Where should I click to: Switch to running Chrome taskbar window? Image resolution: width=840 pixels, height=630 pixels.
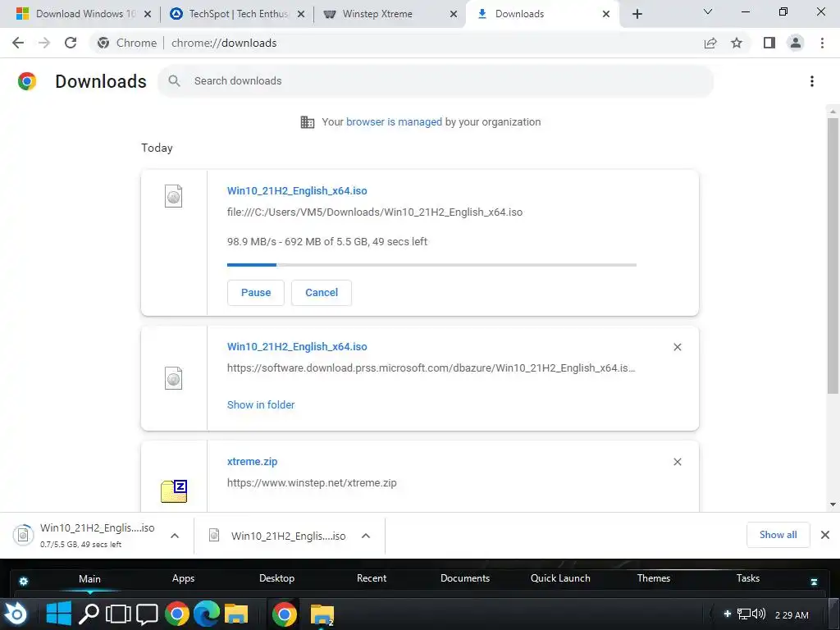[x=284, y=614]
